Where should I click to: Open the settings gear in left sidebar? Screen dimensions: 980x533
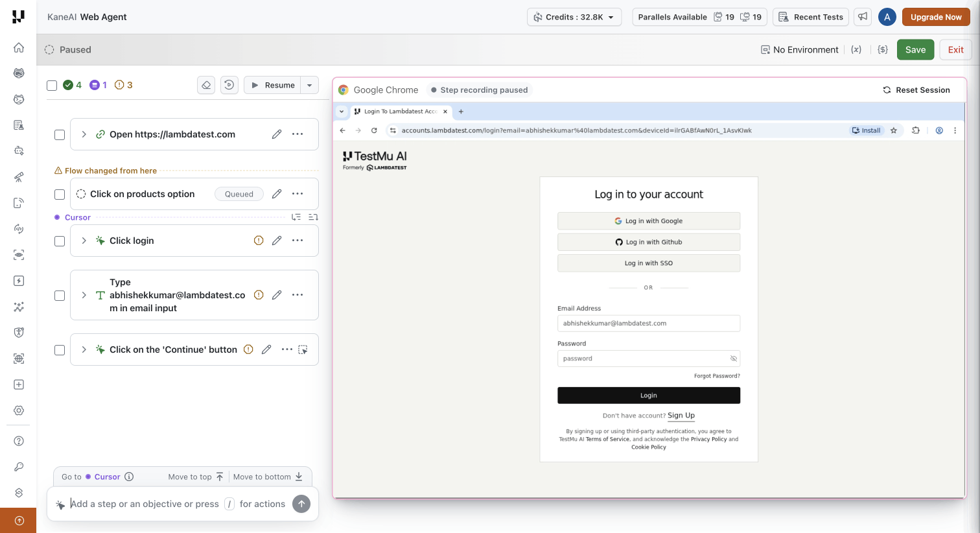(19, 410)
